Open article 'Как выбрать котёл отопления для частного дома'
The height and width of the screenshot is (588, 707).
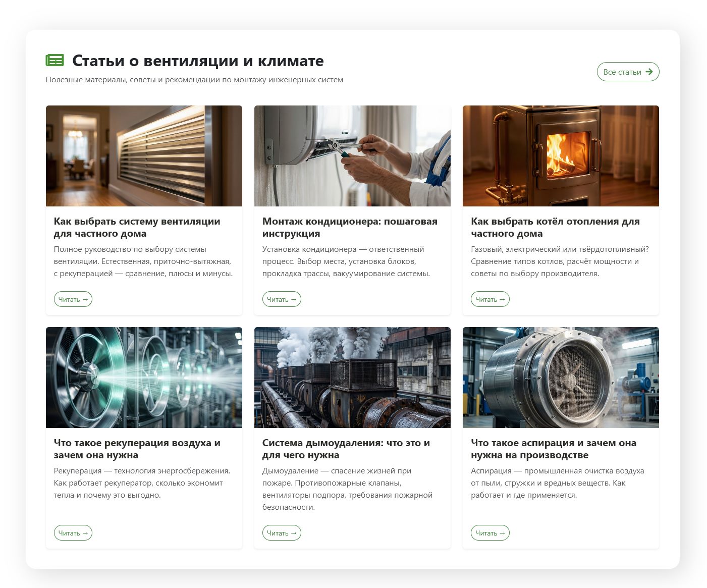click(x=555, y=227)
